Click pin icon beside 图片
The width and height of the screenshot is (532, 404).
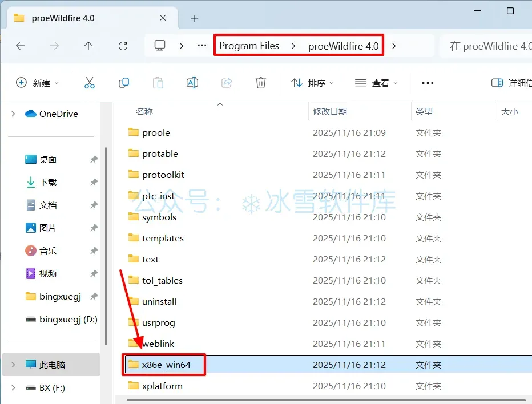pyautogui.click(x=94, y=228)
